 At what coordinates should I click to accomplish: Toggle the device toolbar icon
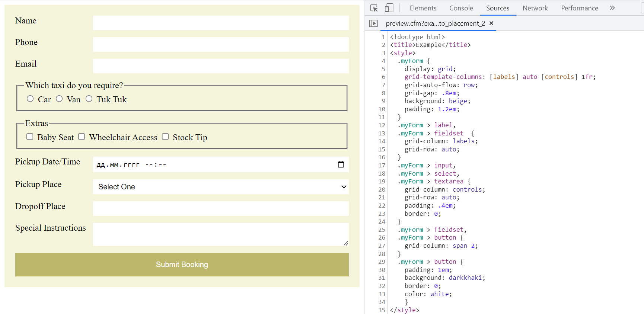(x=389, y=8)
